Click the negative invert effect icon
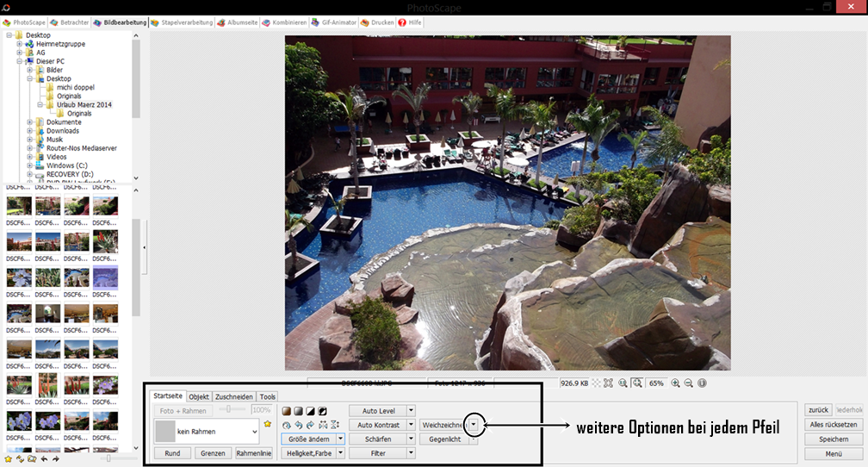Viewport: 868px width, 467px height. coord(322,411)
